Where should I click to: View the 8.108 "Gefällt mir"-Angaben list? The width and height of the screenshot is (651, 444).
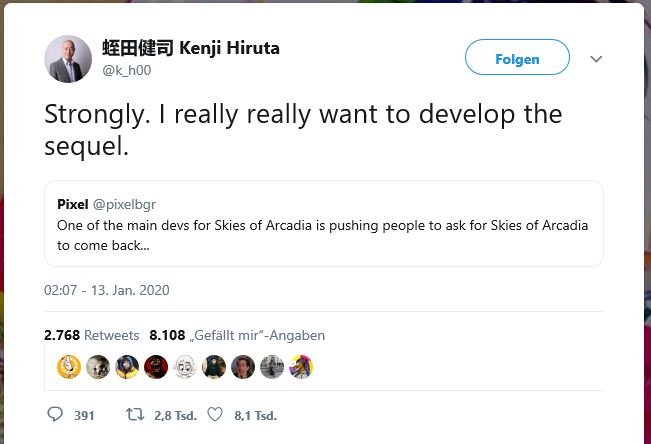[x=236, y=336]
